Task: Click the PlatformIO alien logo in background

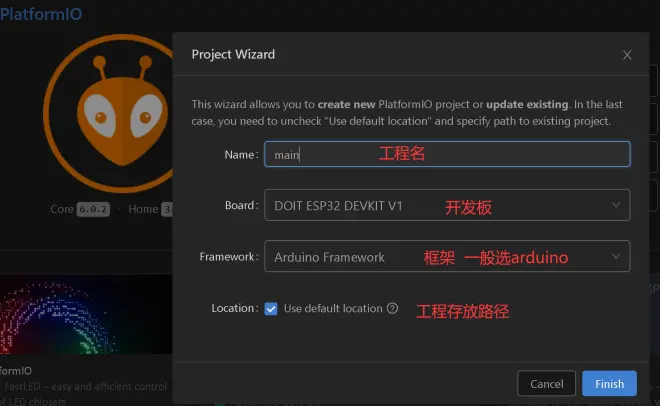Action: (x=110, y=114)
